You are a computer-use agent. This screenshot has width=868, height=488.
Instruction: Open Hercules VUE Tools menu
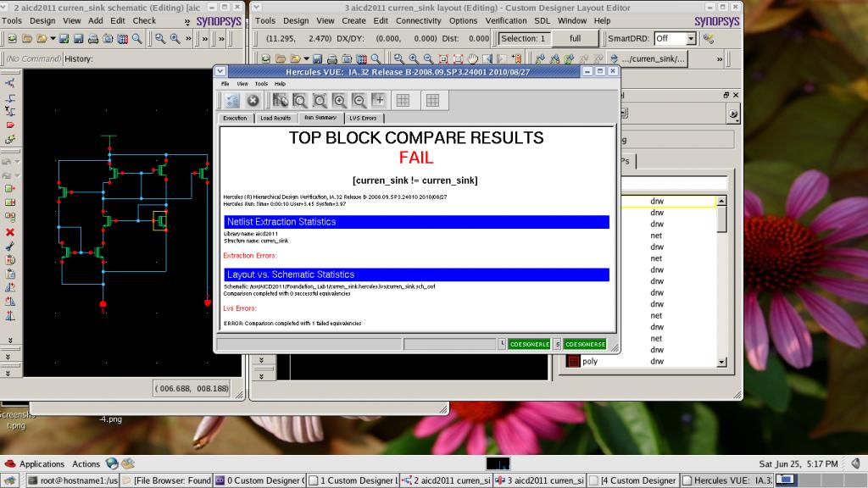pyautogui.click(x=261, y=84)
